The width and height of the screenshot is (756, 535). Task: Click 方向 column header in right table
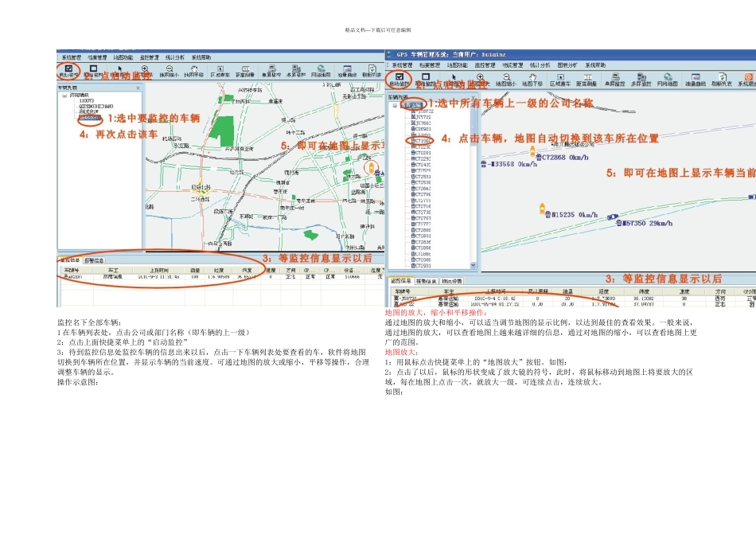click(720, 291)
